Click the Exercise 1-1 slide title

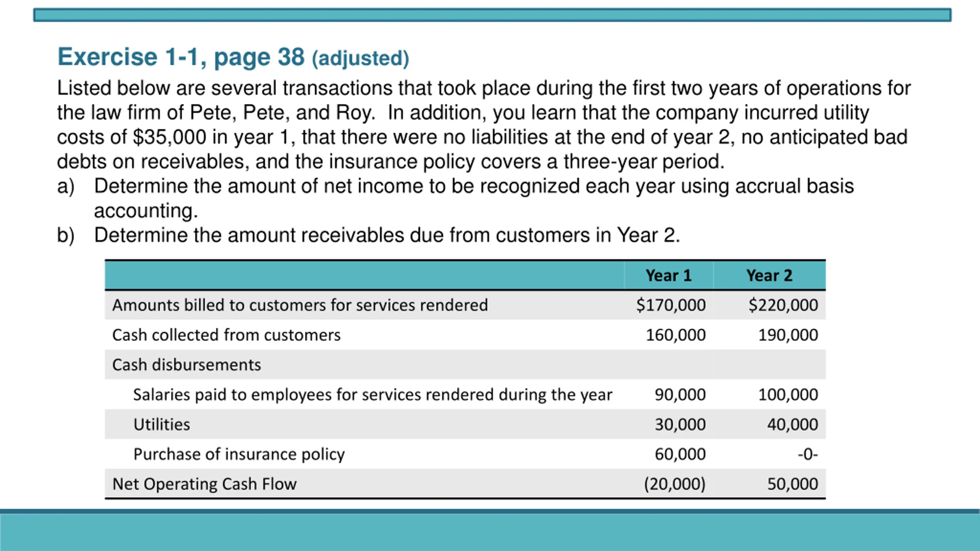coord(233,57)
